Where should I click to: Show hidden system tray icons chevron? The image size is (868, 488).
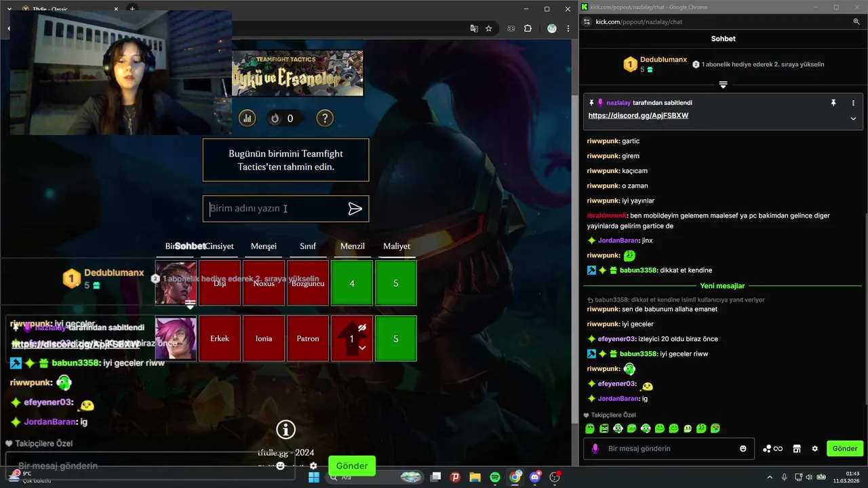(770, 477)
